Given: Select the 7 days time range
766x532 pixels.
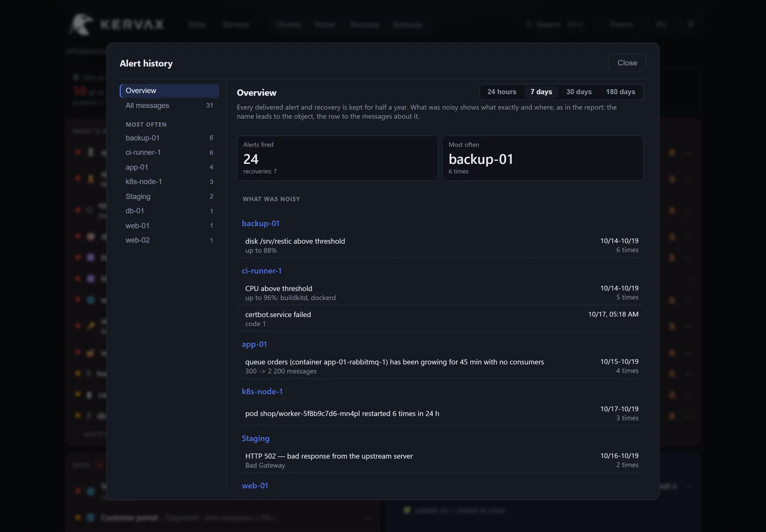Looking at the screenshot, I should tap(541, 92).
